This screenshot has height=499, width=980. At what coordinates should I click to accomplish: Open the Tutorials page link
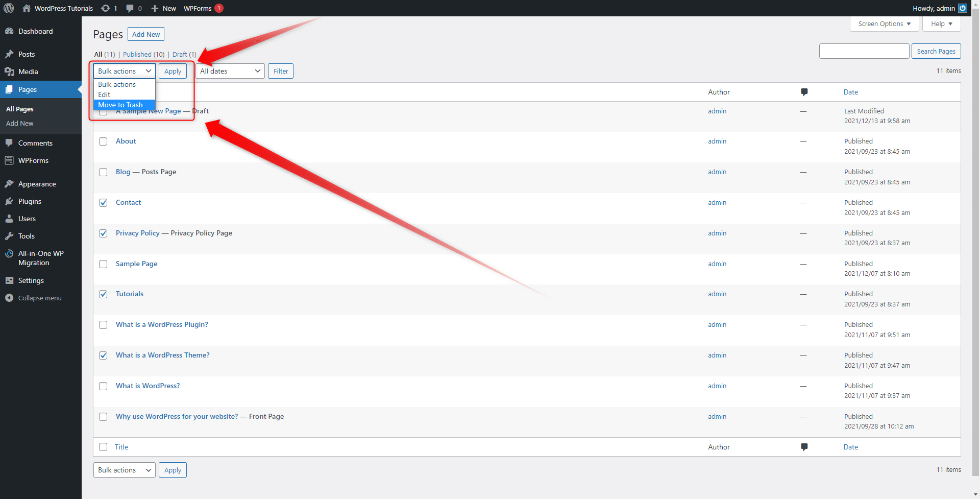click(130, 294)
